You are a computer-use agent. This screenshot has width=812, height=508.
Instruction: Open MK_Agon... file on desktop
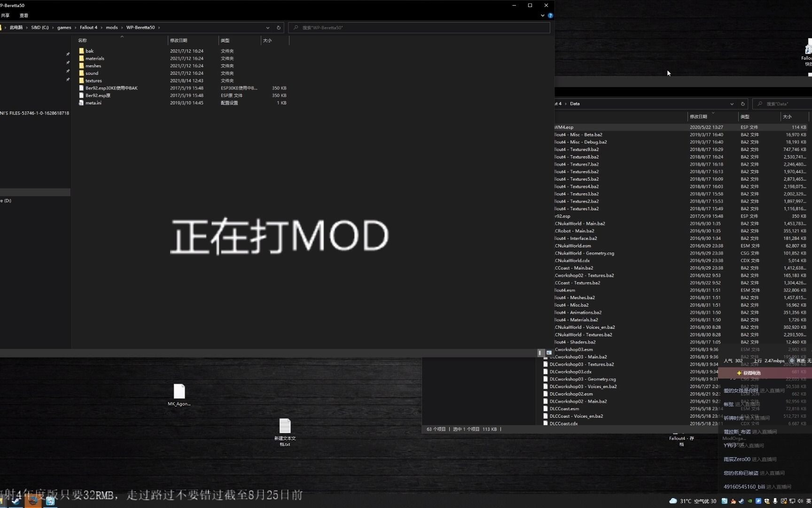click(x=179, y=395)
